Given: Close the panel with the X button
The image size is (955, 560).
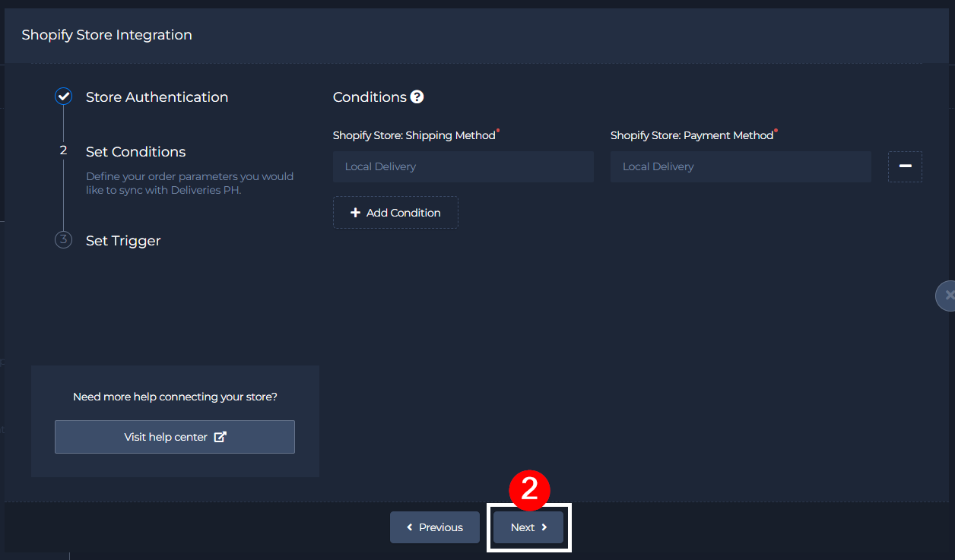Looking at the screenshot, I should coord(947,295).
